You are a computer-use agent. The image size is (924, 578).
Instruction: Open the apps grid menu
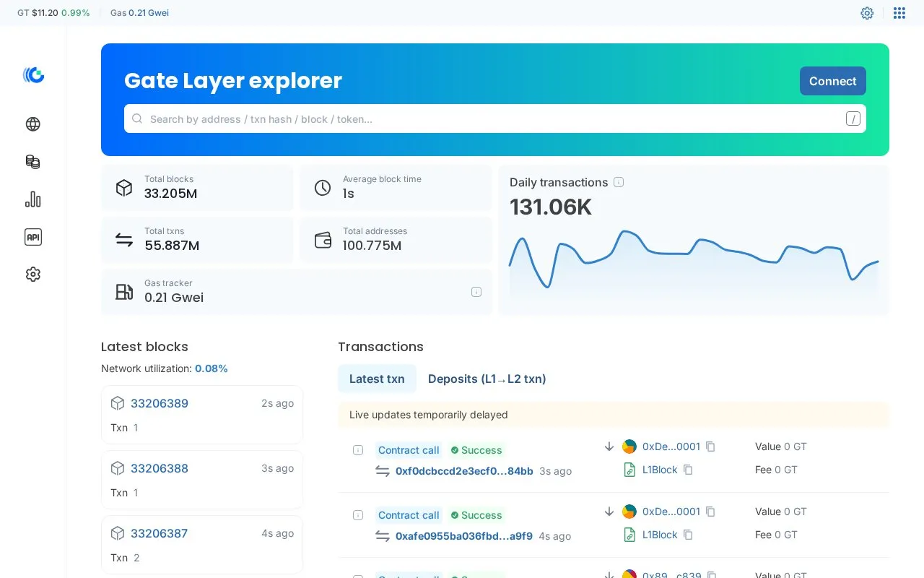899,13
